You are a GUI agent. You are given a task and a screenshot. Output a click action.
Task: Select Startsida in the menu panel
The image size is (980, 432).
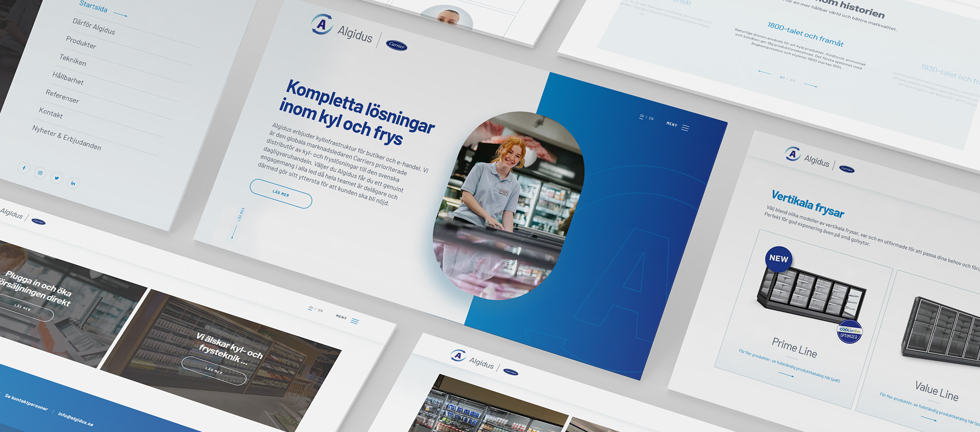point(93,6)
